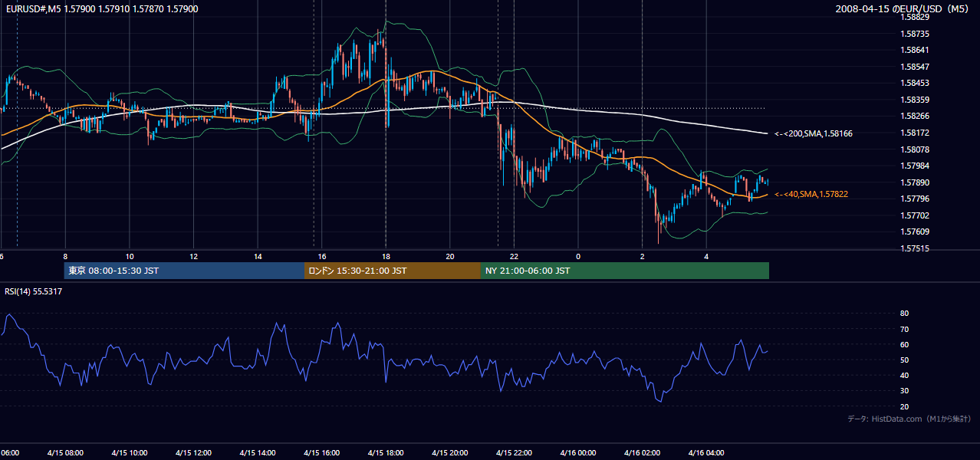Click the 4/15 08:00 date label
Image resolution: width=980 pixels, height=460 pixels.
pos(65,453)
